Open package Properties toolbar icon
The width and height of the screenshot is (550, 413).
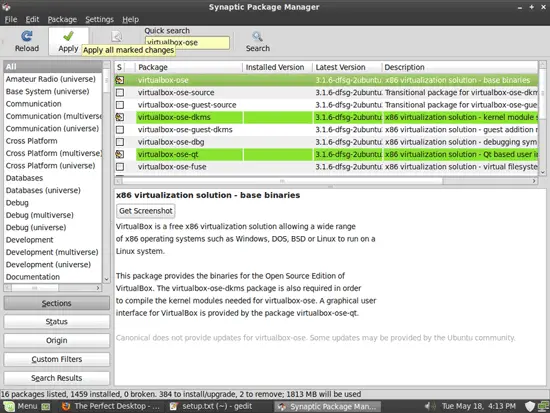point(116,36)
